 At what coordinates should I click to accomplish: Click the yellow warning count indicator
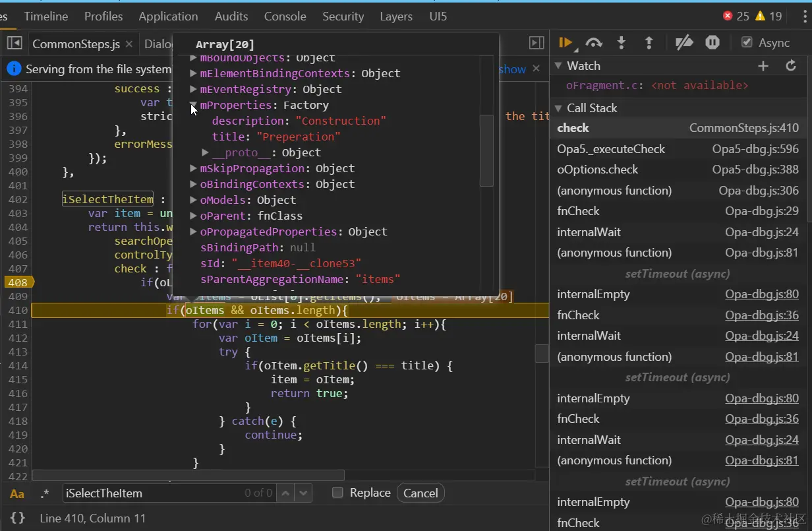click(768, 16)
